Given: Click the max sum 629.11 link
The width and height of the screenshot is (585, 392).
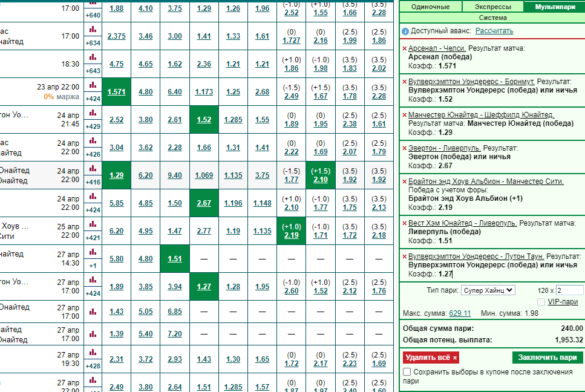Looking at the screenshot, I should (x=460, y=313).
